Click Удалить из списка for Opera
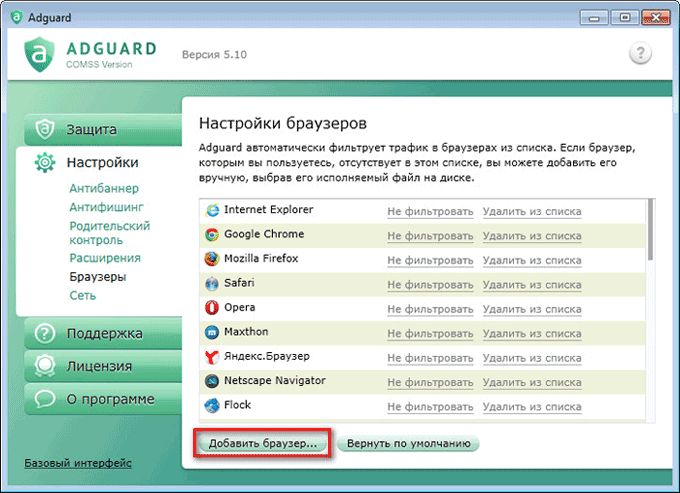The image size is (680, 493). coord(532,309)
